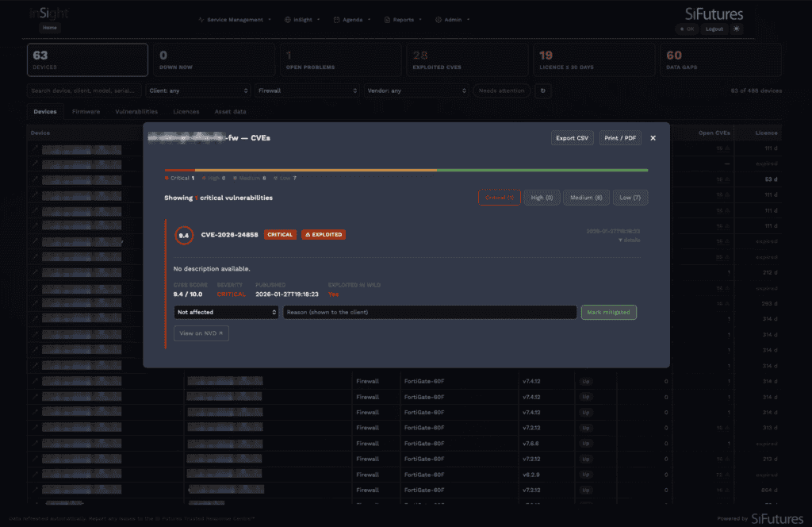Click the CVE-2026-24858 identifier text
Viewport: 812px width, 527px height.
pyautogui.click(x=229, y=235)
